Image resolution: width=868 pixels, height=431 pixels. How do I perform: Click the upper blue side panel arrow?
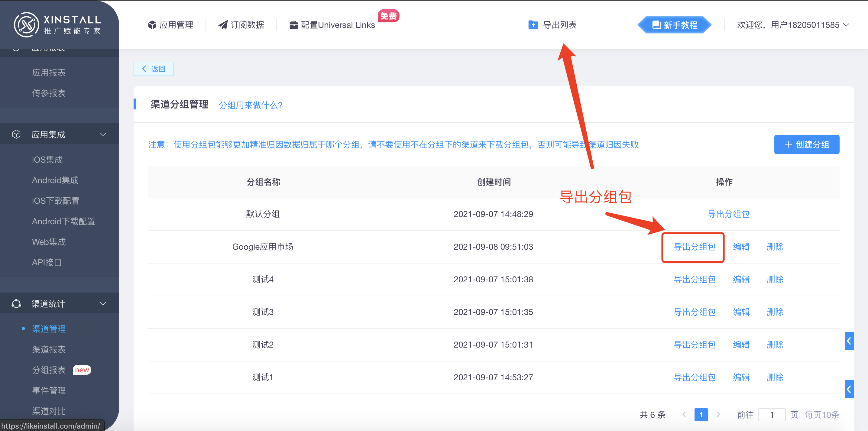coord(849,341)
